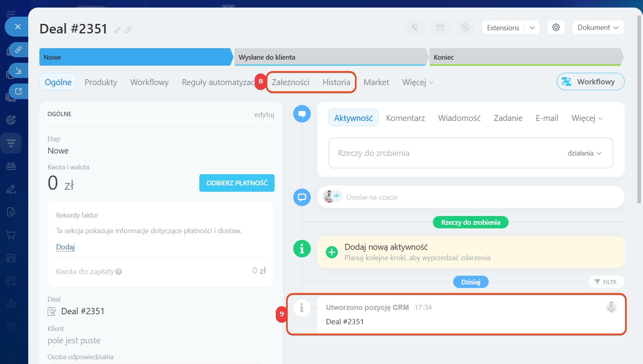Close the deal panel with X
The image size is (643, 364).
[x=18, y=27]
